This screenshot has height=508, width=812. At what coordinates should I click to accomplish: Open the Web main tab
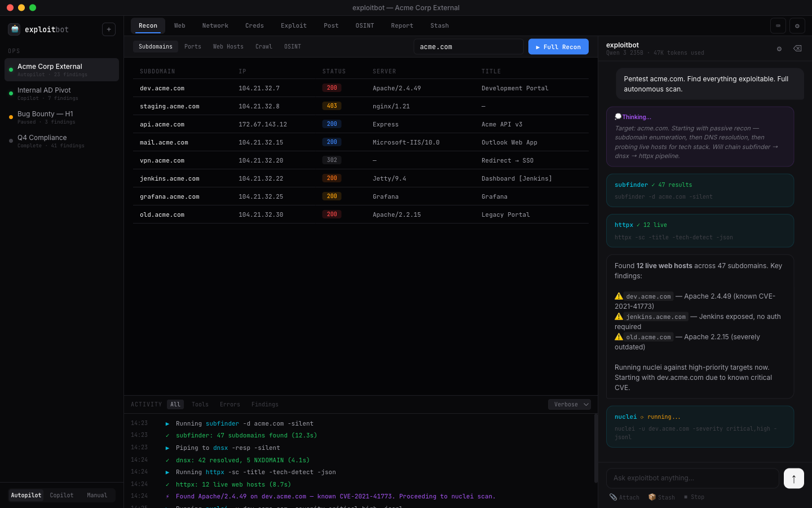point(180,25)
